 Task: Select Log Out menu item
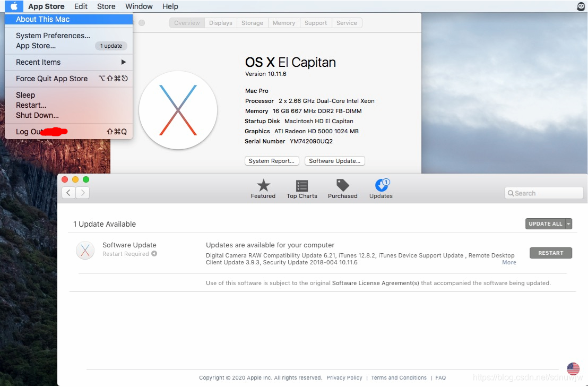pos(69,132)
